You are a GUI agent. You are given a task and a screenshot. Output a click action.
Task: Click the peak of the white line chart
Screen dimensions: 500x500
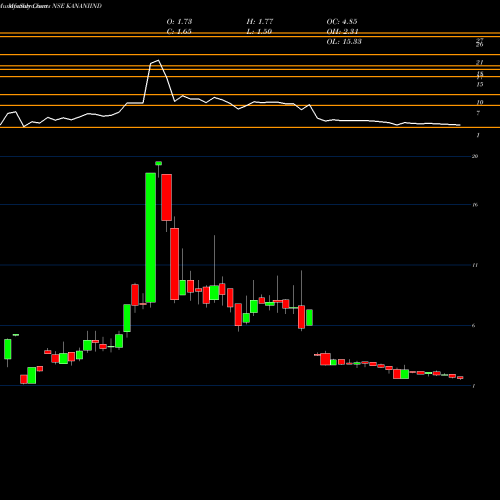click(x=158, y=60)
